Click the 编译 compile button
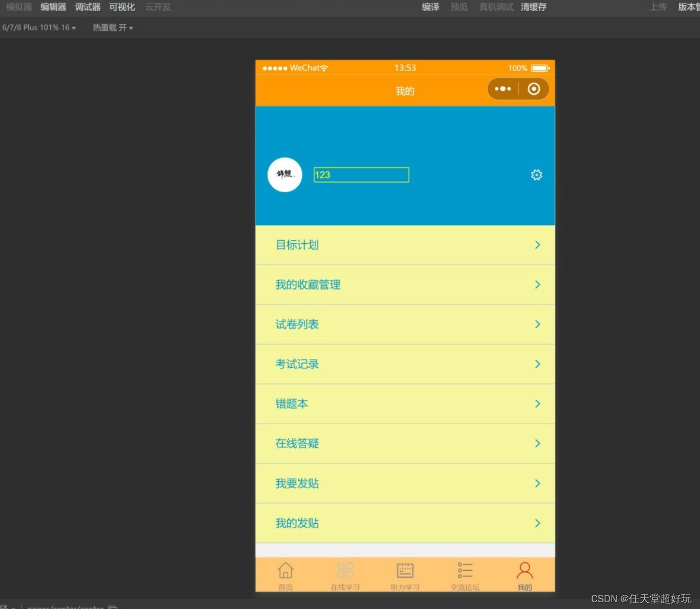 [431, 7]
